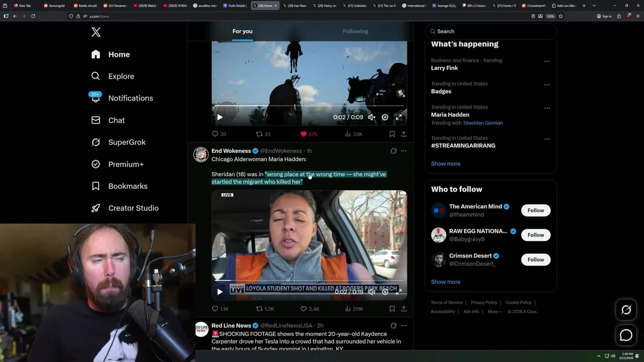Click Grok icon on End Wokeness post
The image size is (644, 362).
[x=393, y=151]
